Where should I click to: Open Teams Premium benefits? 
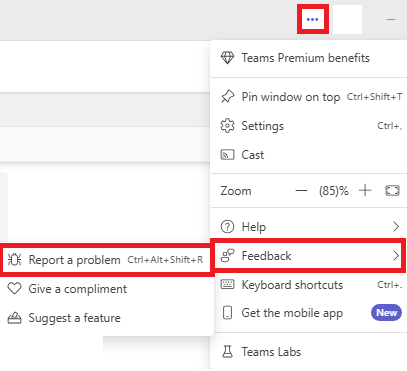point(308,58)
